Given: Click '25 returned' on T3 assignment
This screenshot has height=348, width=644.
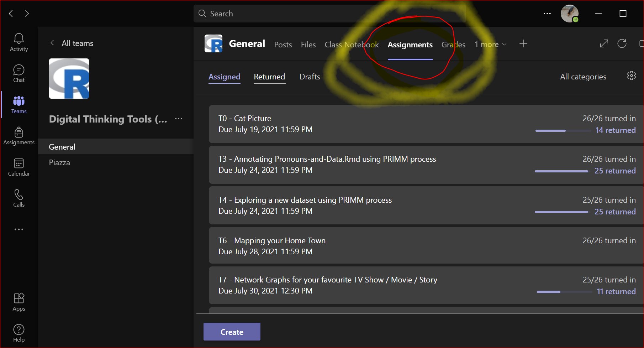Looking at the screenshot, I should 615,171.
